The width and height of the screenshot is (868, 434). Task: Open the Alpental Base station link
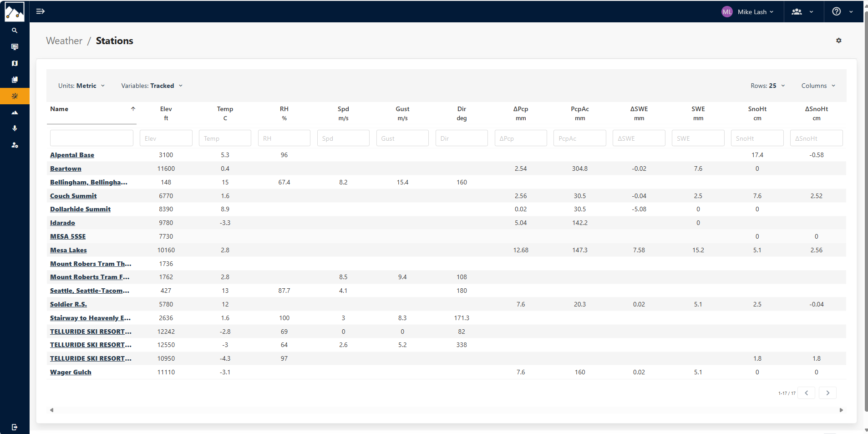coord(72,155)
